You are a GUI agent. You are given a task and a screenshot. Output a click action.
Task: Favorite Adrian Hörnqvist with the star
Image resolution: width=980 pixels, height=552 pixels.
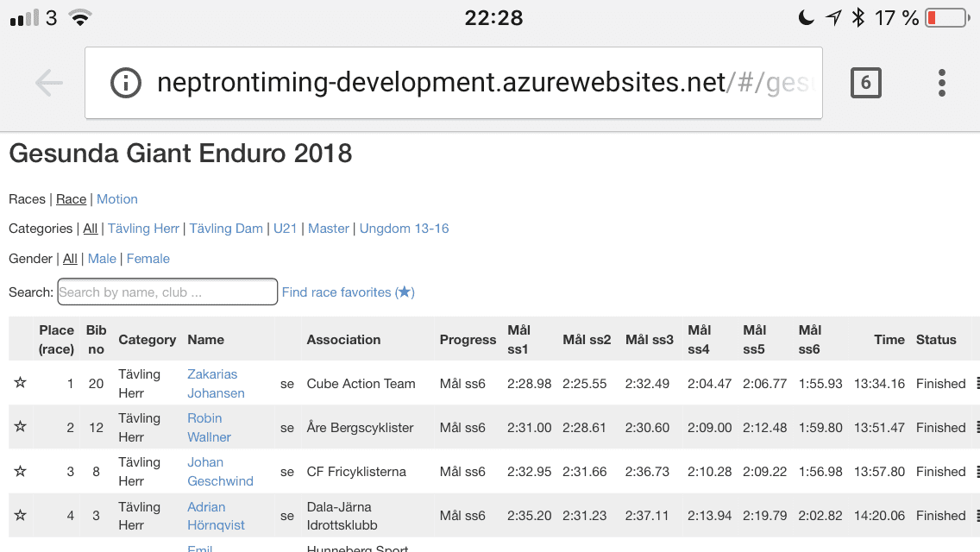[21, 515]
